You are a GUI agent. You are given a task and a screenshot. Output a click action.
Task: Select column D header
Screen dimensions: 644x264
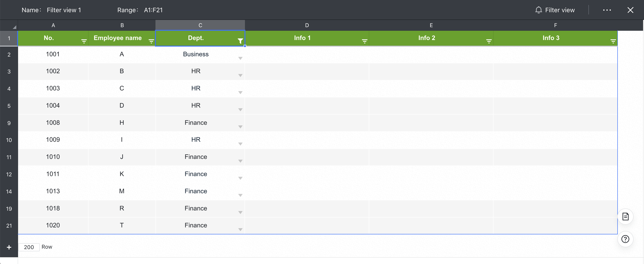pos(307,25)
